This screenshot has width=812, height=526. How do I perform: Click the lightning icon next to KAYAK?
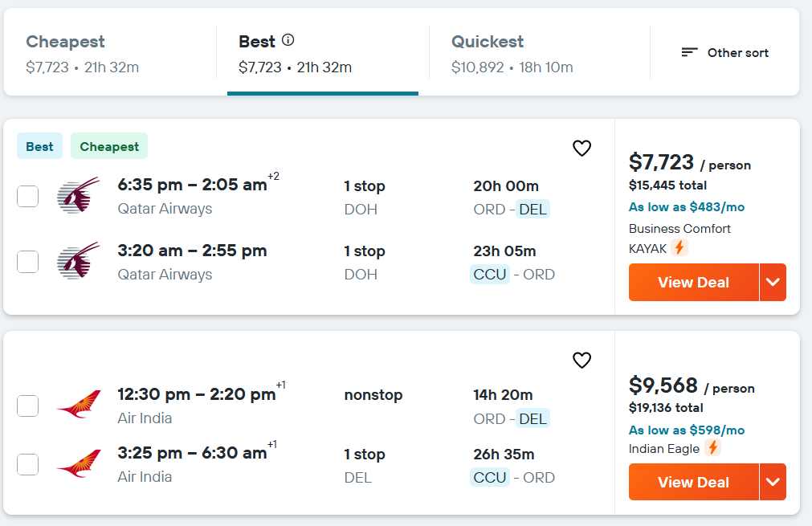click(679, 248)
